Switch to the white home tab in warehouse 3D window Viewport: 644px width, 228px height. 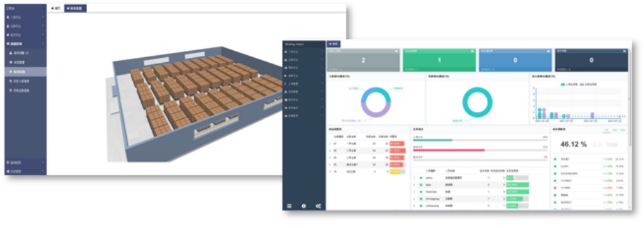click(x=55, y=8)
